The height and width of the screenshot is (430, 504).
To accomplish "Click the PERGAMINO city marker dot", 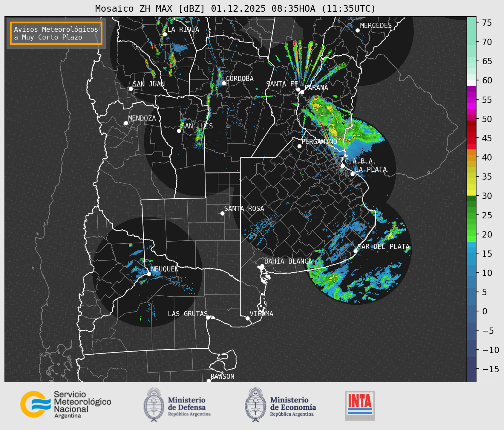I will pyautogui.click(x=299, y=146).
